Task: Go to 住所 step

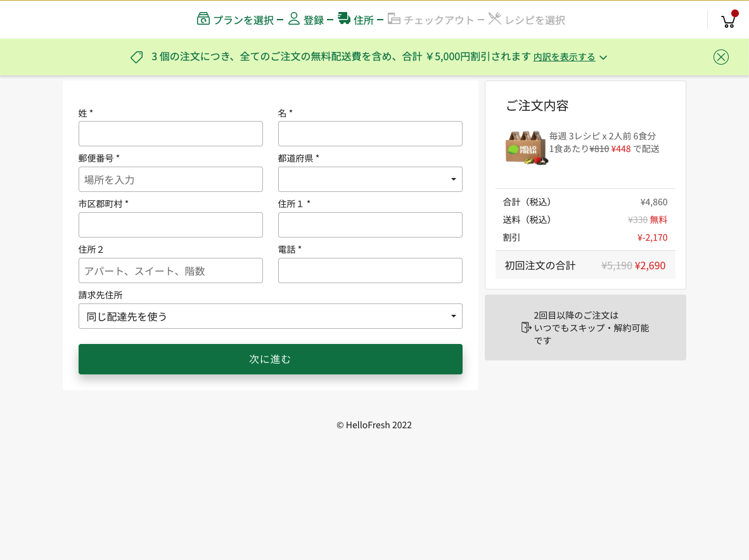Action: tap(364, 20)
